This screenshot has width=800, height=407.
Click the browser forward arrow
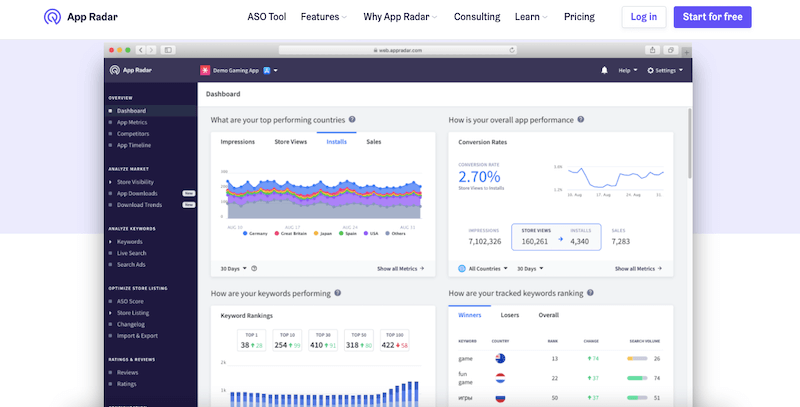click(151, 50)
